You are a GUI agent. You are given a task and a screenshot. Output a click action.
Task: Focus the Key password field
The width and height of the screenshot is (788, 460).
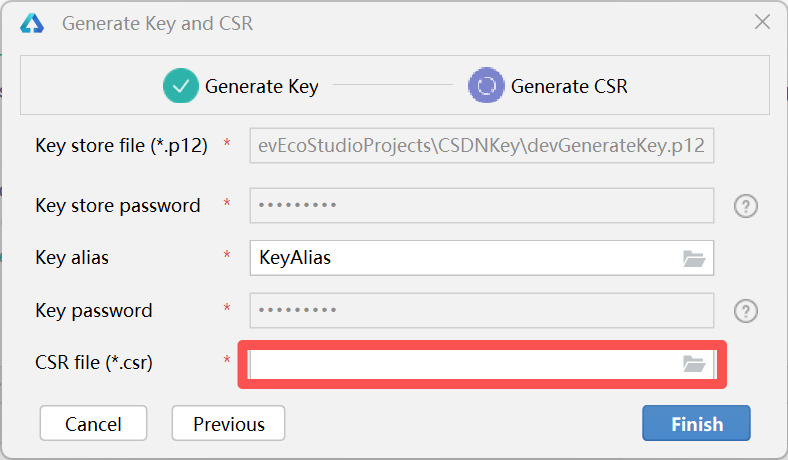(481, 311)
